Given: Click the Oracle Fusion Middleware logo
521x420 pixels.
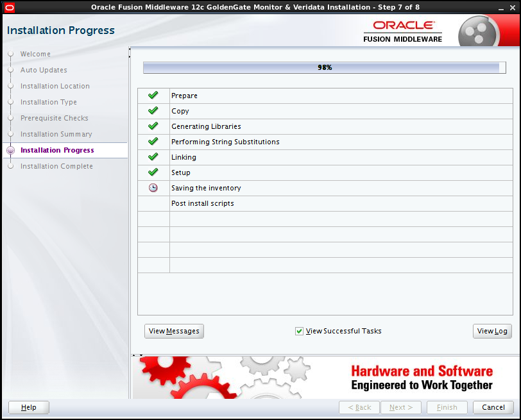Looking at the screenshot, I should click(402, 29).
